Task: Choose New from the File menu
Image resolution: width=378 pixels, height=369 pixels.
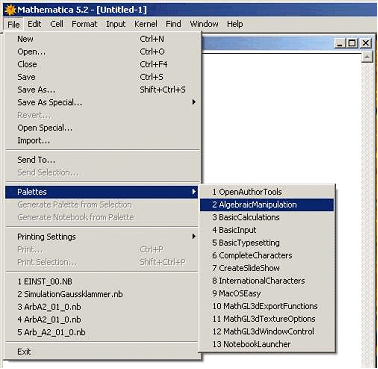Action: [x=103, y=39]
